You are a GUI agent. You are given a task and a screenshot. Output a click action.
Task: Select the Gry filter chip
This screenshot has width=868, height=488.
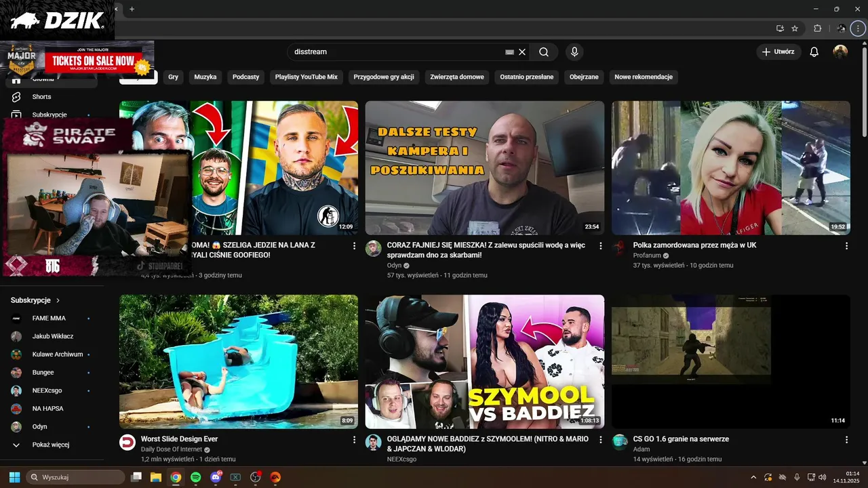[x=173, y=77]
